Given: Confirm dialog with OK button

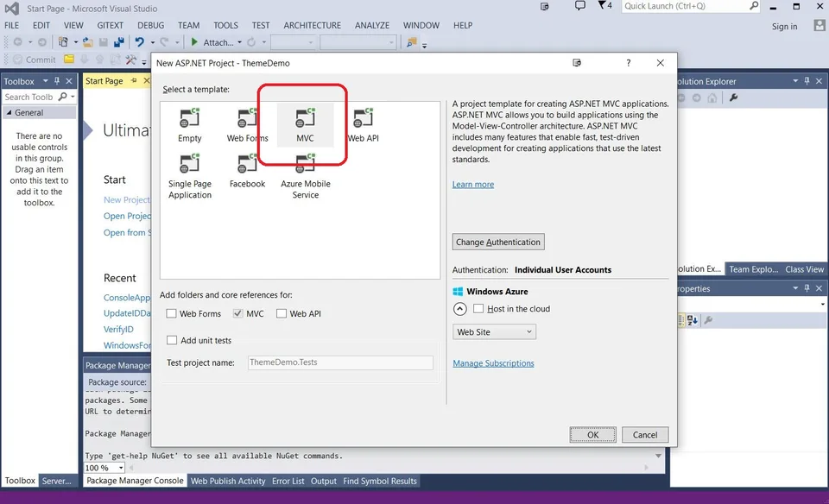Looking at the screenshot, I should (x=592, y=435).
